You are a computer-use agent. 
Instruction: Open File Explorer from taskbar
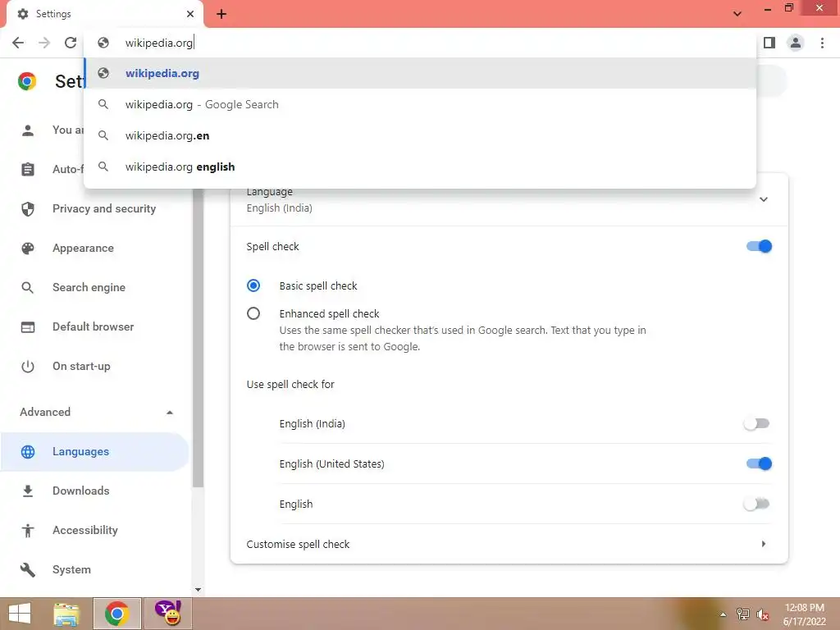point(66,614)
